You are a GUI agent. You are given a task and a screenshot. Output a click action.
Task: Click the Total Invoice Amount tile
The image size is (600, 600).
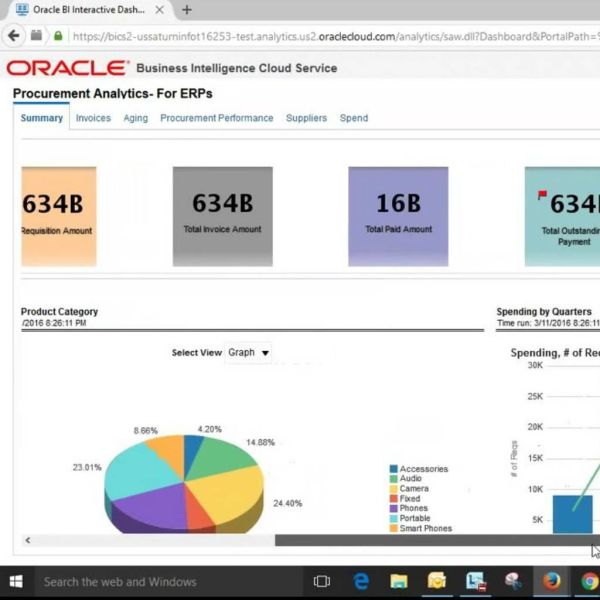tap(222, 216)
